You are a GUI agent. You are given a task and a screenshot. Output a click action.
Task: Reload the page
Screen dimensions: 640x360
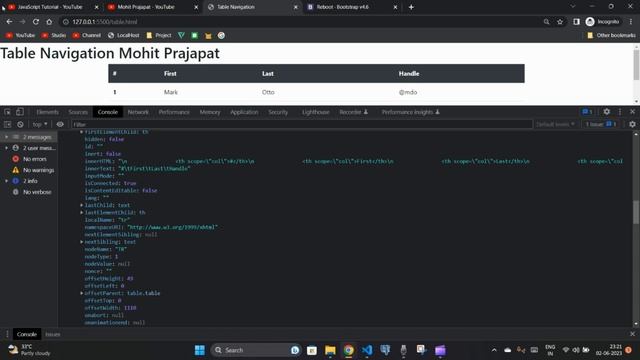click(36, 22)
